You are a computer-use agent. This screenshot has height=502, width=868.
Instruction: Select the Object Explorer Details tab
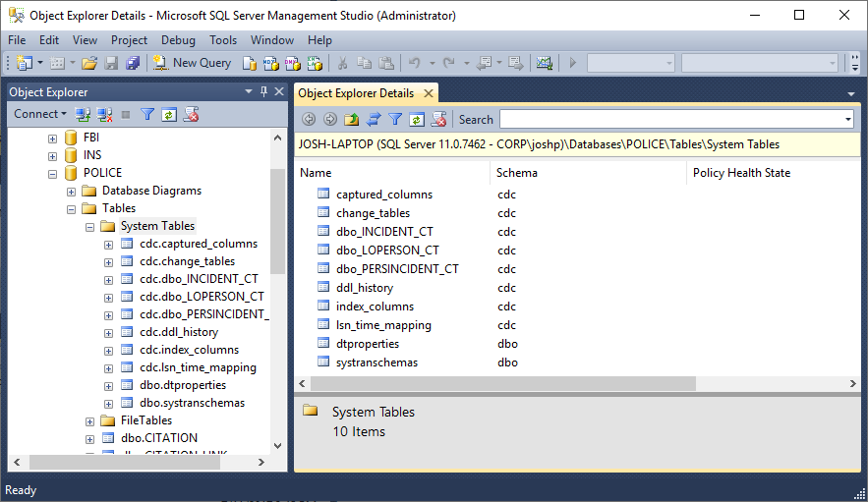click(x=356, y=93)
